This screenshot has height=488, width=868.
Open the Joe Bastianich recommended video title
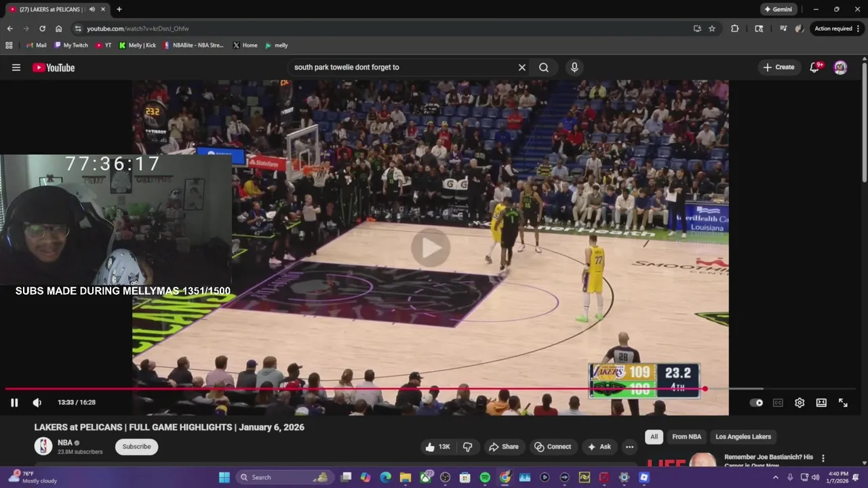click(x=768, y=461)
